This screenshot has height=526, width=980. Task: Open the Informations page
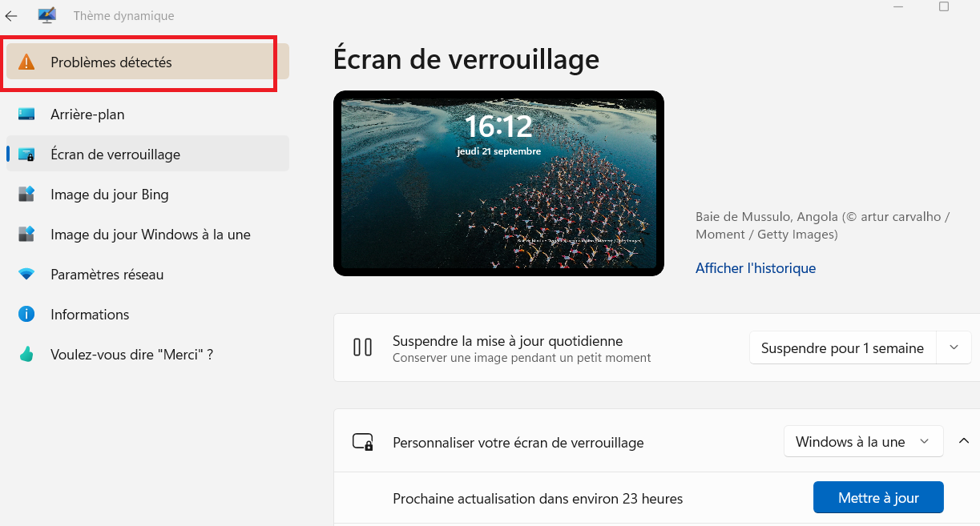click(x=147, y=315)
